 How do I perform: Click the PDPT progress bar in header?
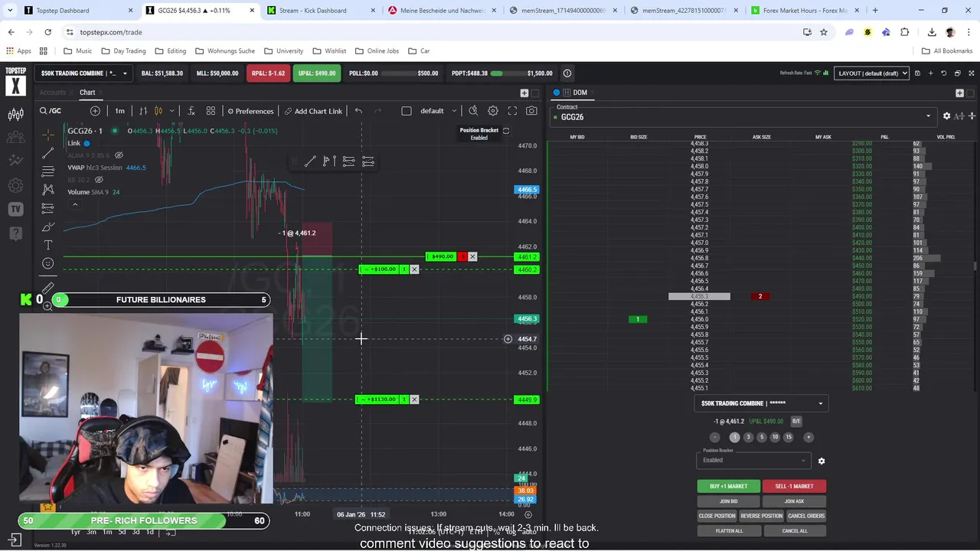507,73
